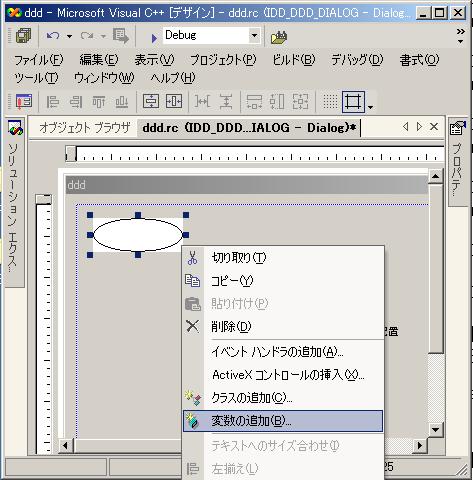The width and height of the screenshot is (473, 480).
Task: Click the Start debugging play icon
Action: coord(154,38)
